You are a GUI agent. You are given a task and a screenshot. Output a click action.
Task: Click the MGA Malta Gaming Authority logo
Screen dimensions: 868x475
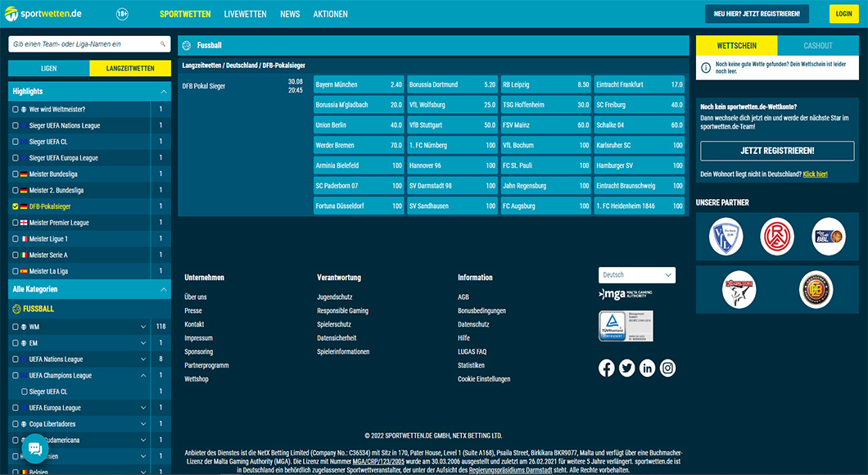(625, 294)
